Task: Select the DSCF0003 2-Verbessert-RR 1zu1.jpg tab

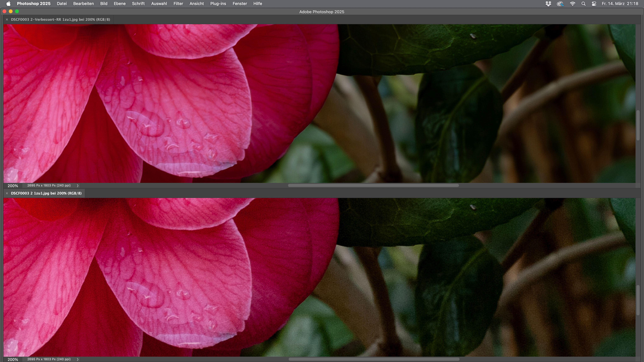Action: (60, 19)
